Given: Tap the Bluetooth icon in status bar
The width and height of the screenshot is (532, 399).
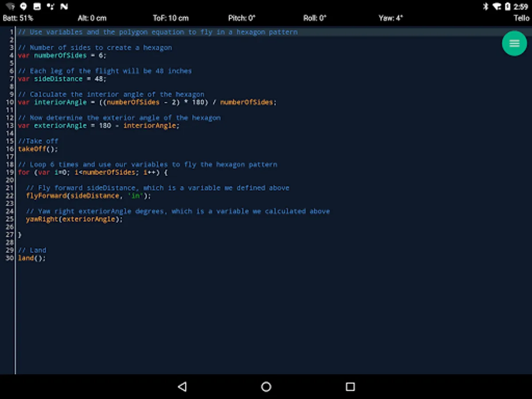Looking at the screenshot, I should click(x=485, y=7).
